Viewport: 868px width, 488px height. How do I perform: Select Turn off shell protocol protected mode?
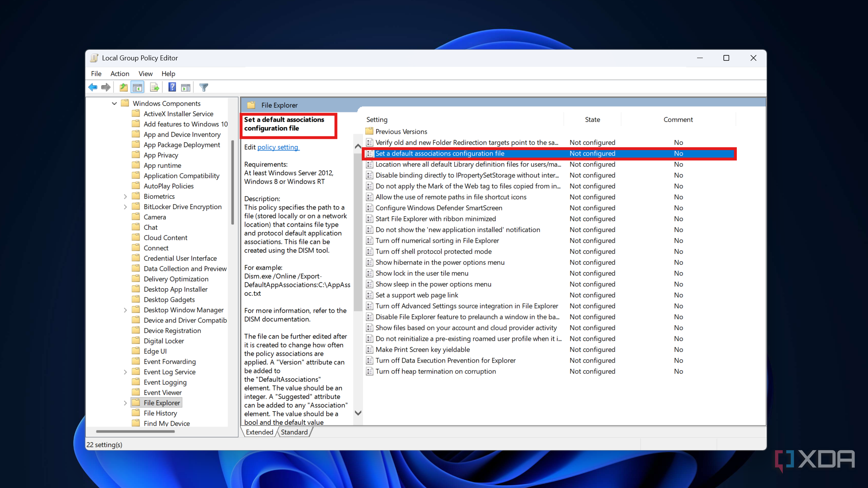click(433, 251)
